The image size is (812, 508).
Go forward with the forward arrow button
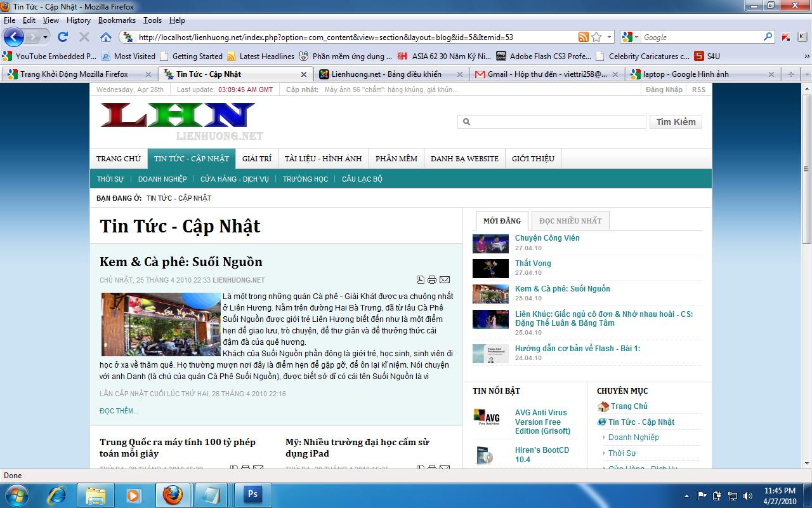pos(32,37)
